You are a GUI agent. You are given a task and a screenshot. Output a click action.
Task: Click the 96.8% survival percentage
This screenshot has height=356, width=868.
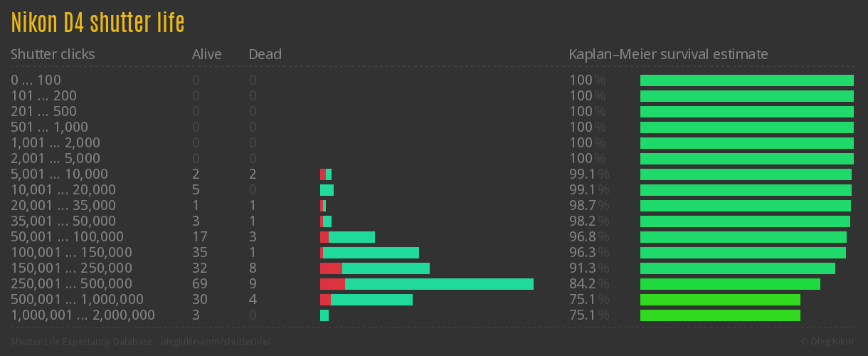588,237
